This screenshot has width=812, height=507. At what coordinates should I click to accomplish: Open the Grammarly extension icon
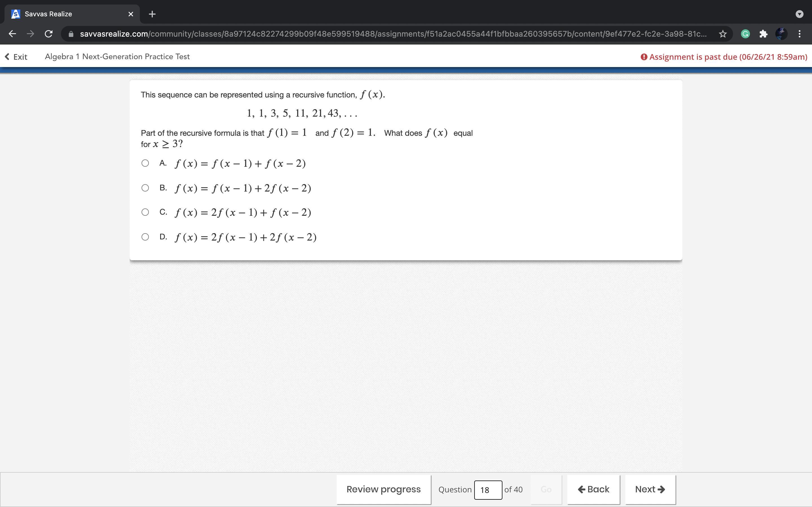coord(745,34)
